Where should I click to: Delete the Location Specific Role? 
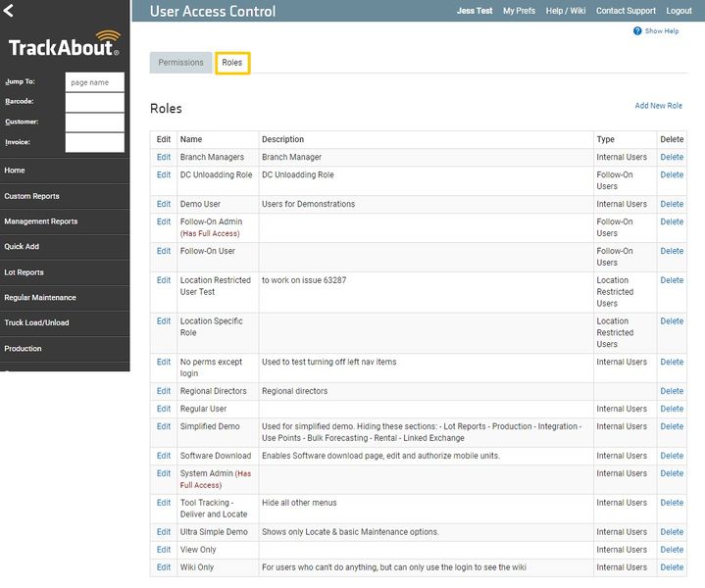coord(672,321)
